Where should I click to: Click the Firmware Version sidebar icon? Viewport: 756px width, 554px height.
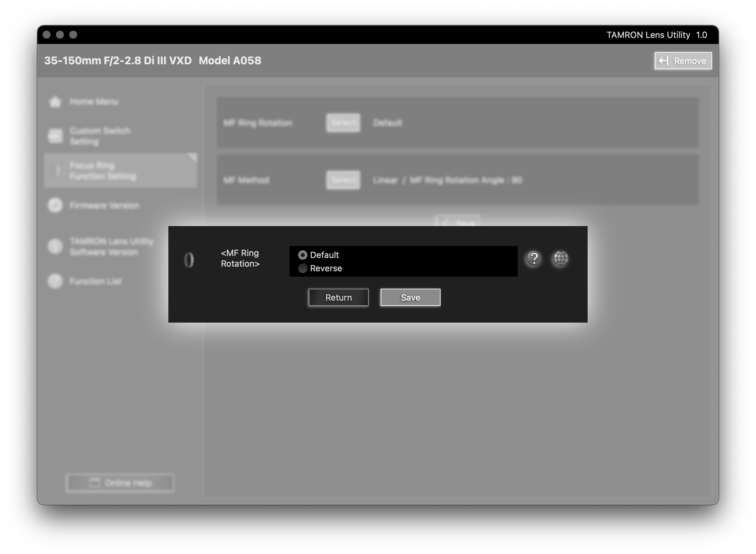tap(55, 205)
